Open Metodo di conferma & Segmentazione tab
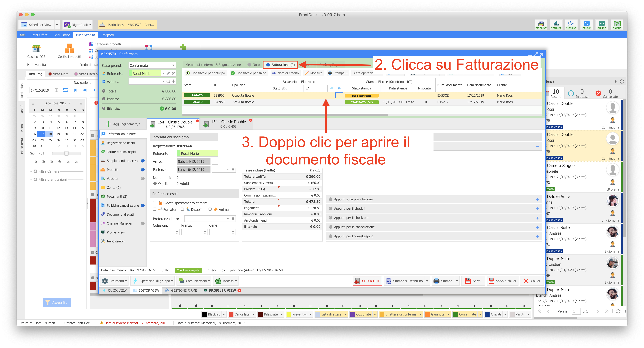The image size is (644, 348). 213,65
